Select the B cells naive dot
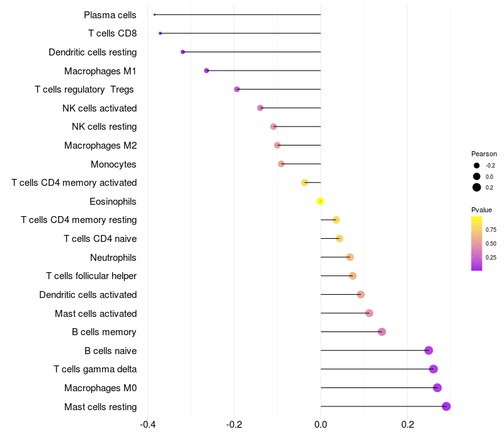The width and height of the screenshot is (504, 441). coord(428,351)
